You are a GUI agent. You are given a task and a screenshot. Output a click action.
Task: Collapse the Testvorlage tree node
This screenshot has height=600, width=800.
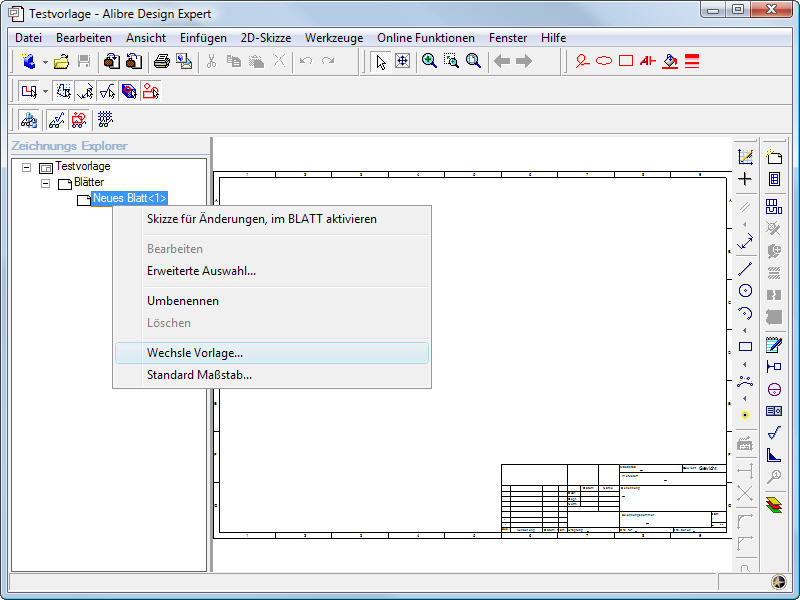coord(27,167)
